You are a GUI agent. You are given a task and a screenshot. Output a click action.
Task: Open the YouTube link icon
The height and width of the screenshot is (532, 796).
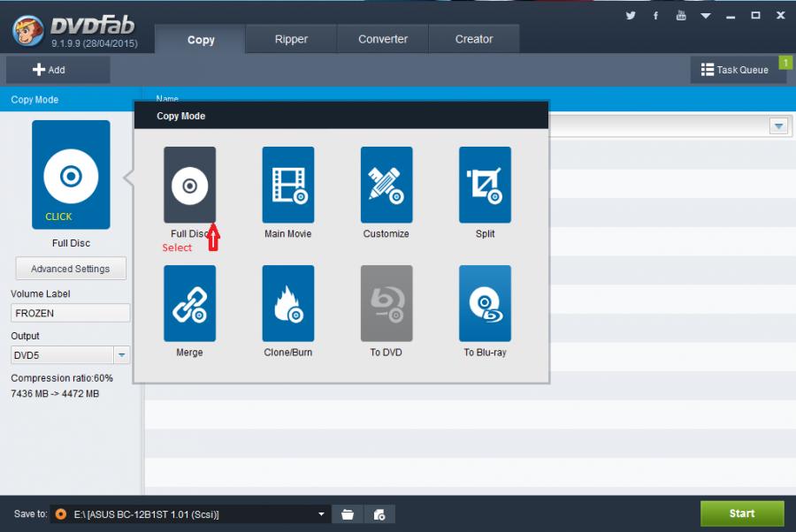[681, 16]
